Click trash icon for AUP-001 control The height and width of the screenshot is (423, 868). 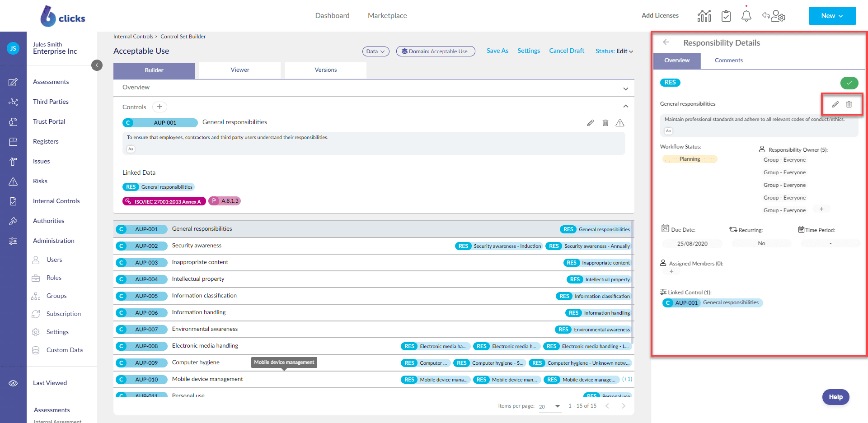click(605, 123)
